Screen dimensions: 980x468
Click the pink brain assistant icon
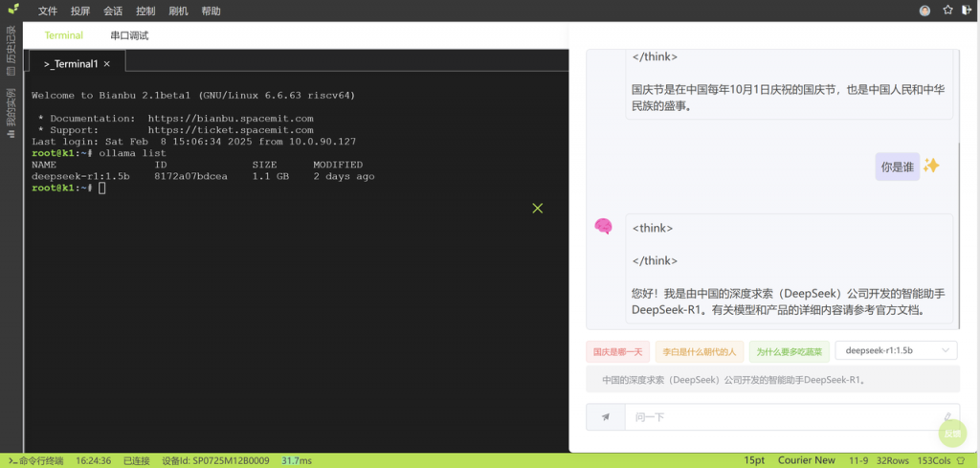(603, 226)
